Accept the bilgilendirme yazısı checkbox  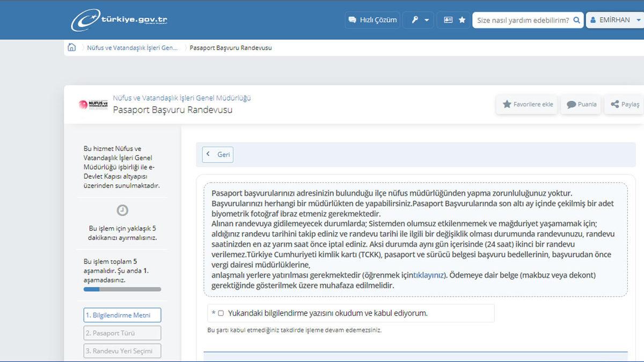click(x=221, y=313)
